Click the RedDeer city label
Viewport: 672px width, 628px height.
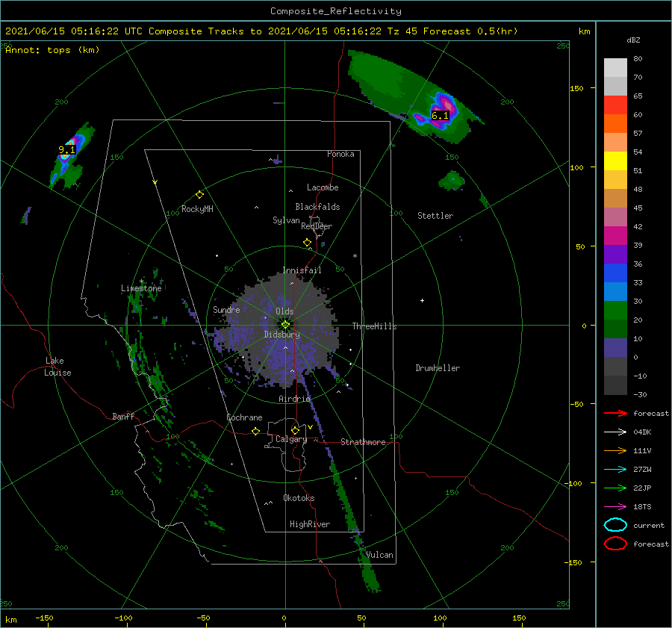[x=317, y=226]
